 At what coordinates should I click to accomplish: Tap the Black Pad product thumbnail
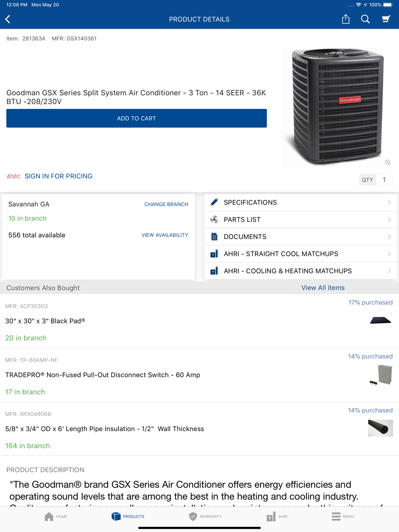(x=380, y=320)
